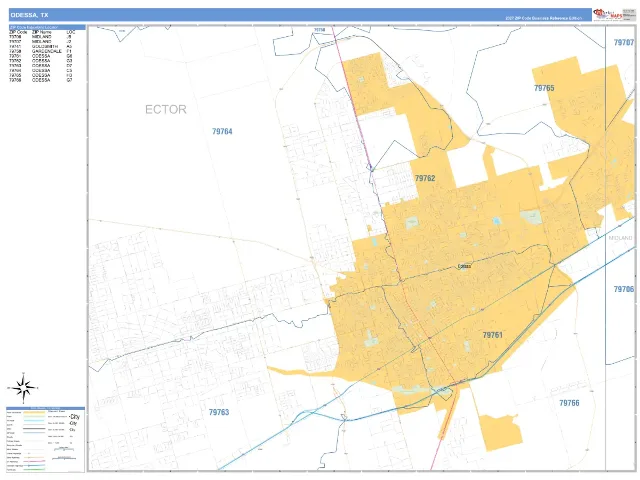
Task: Click the 79765 ZIP label on the map
Action: 544,88
